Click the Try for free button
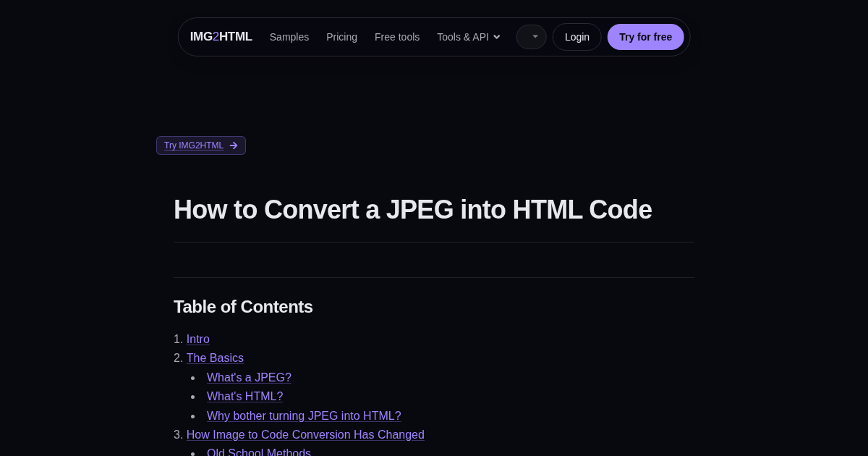This screenshot has height=456, width=868. [x=645, y=37]
